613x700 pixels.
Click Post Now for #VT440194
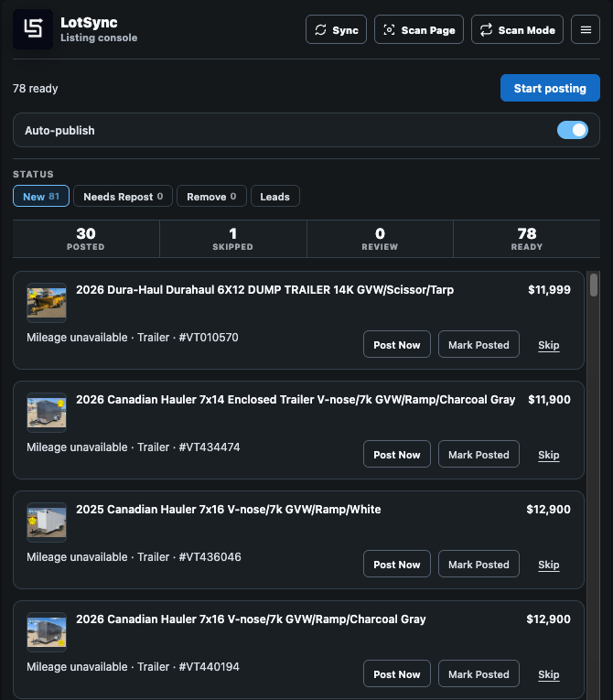click(397, 673)
